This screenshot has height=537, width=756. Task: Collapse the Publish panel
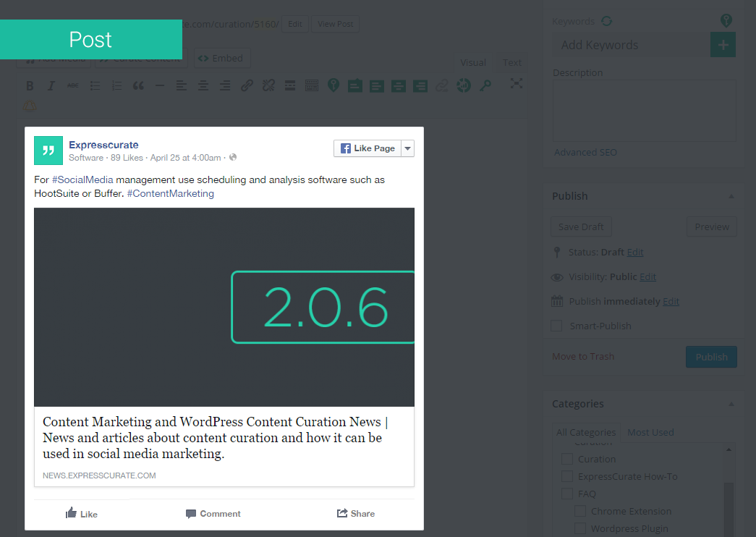(731, 196)
